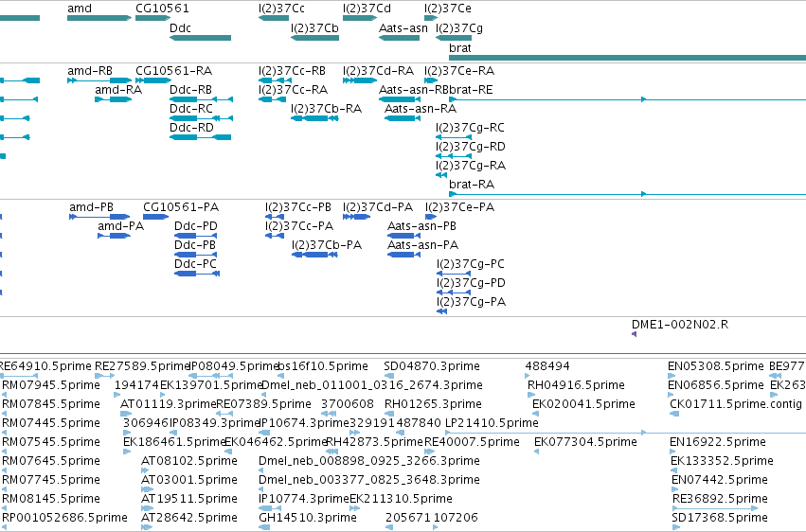Click the brat-RE transcript label
The width and height of the screenshot is (806, 532).
click(471, 90)
